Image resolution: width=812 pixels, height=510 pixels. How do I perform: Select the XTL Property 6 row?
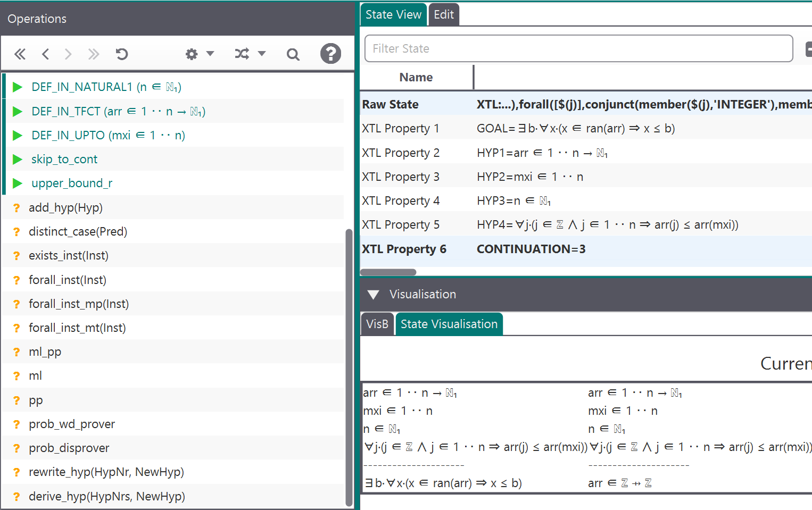click(404, 249)
